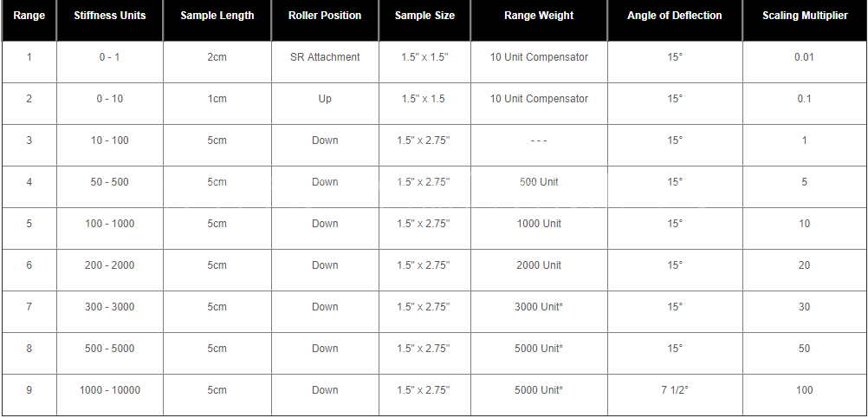This screenshot has width=868, height=418.
Task: Click the 1000 - 10000 stiffness units cell
Action: click(110, 390)
